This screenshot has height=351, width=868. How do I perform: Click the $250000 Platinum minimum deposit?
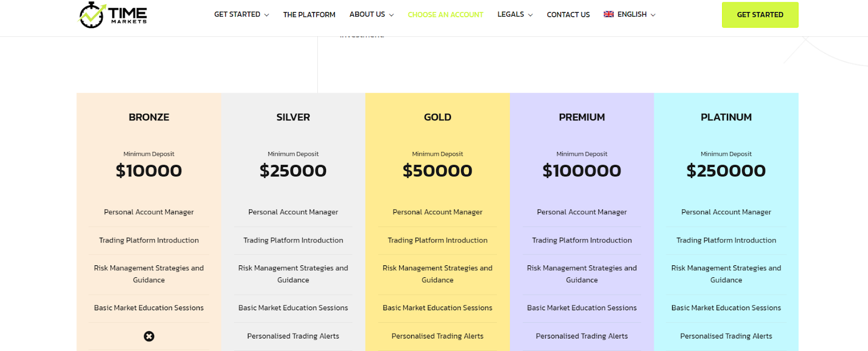(x=726, y=171)
